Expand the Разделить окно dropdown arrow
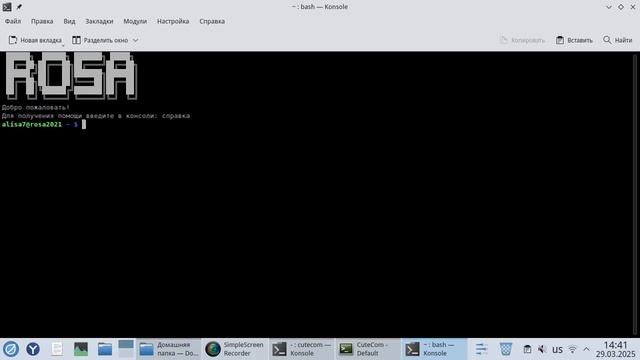 click(x=136, y=40)
